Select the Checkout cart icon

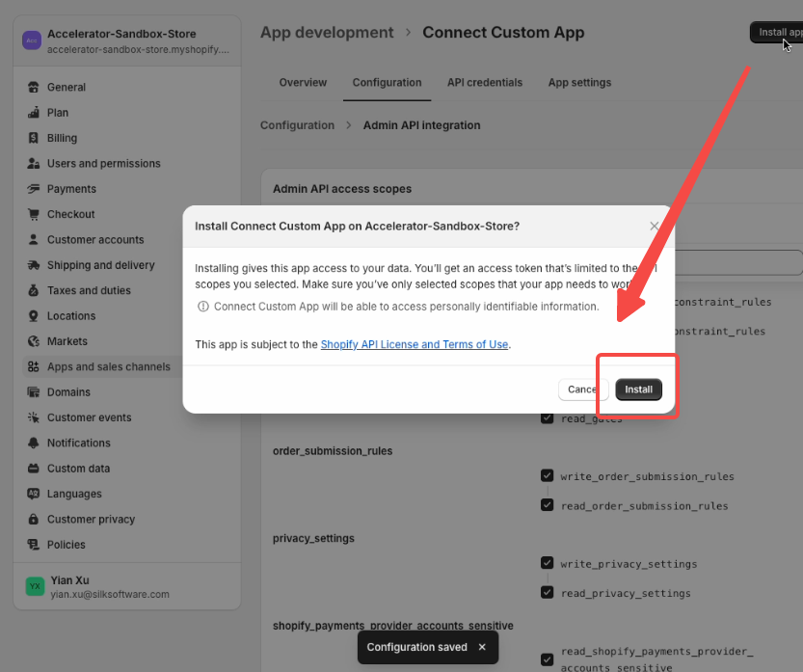[34, 214]
